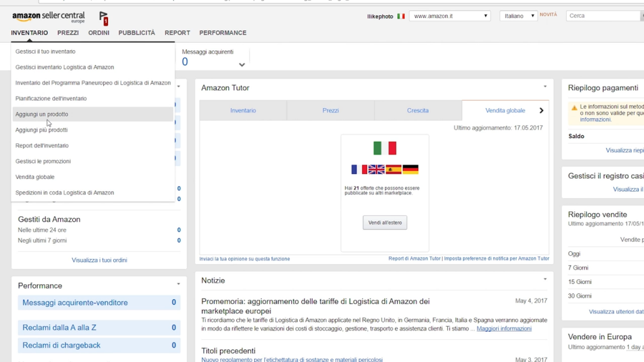Screen dimensions: 644x362
Task: Switch to the Prezzi tab
Action: [330, 111]
